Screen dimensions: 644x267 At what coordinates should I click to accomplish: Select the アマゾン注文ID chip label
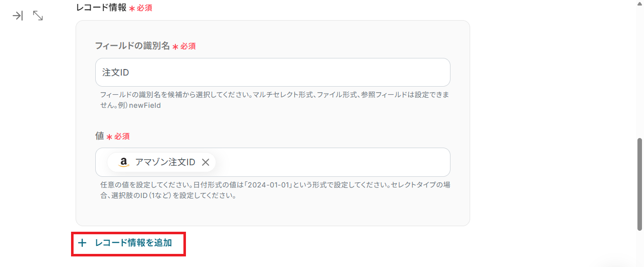point(165,162)
